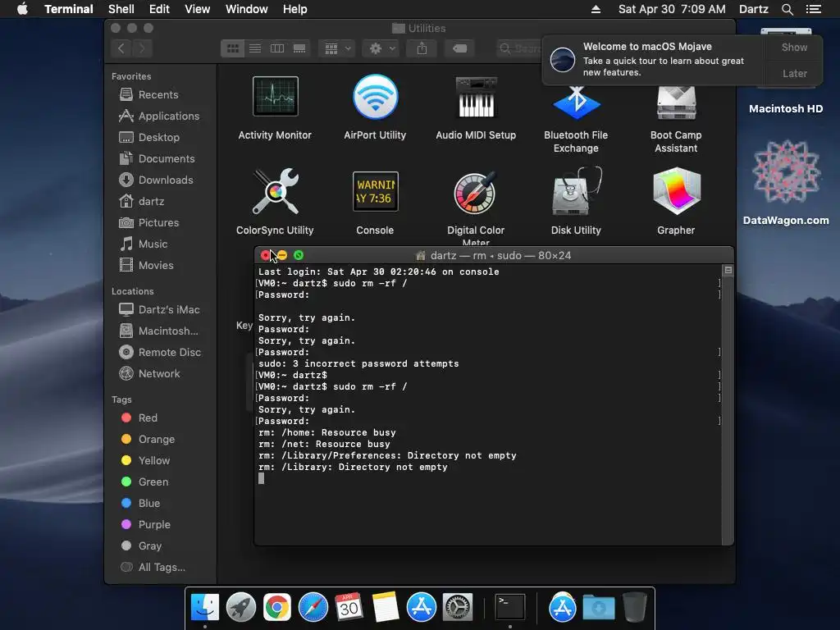The width and height of the screenshot is (840, 630).
Task: Switch Finder to list view
Action: (x=255, y=48)
